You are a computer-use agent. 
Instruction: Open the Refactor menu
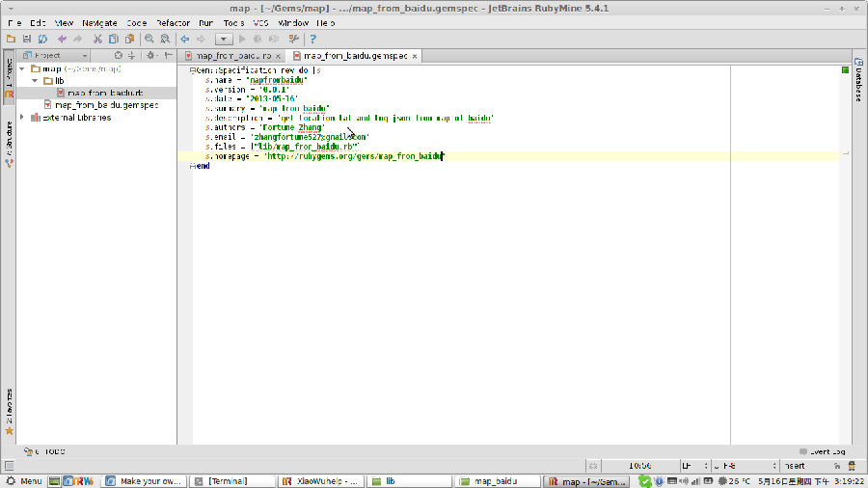[173, 23]
